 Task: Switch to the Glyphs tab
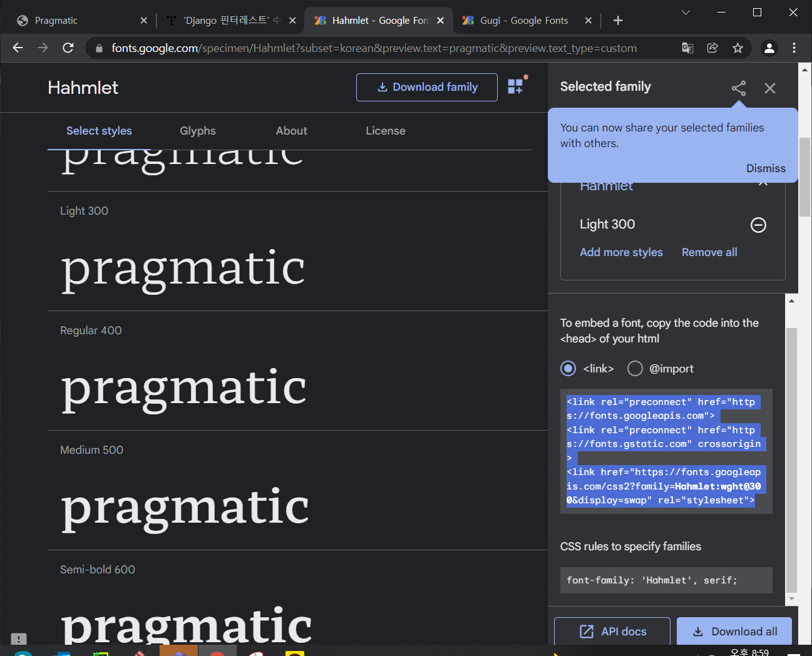click(x=198, y=131)
